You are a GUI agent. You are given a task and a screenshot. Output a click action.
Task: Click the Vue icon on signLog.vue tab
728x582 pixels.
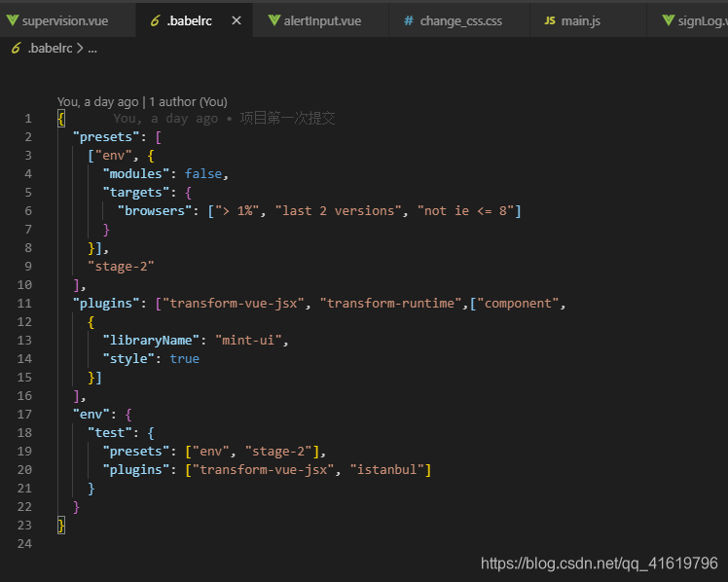click(x=668, y=20)
